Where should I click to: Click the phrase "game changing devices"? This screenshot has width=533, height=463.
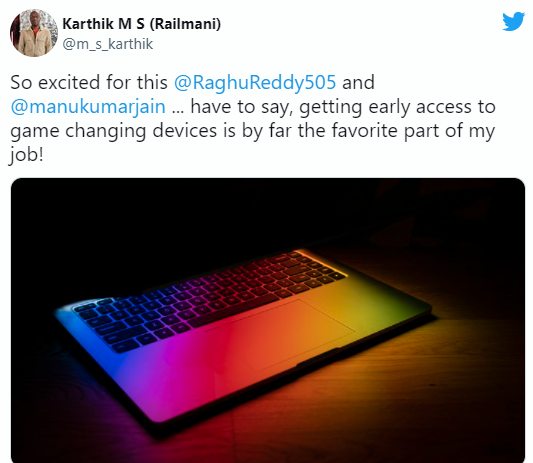(114, 131)
